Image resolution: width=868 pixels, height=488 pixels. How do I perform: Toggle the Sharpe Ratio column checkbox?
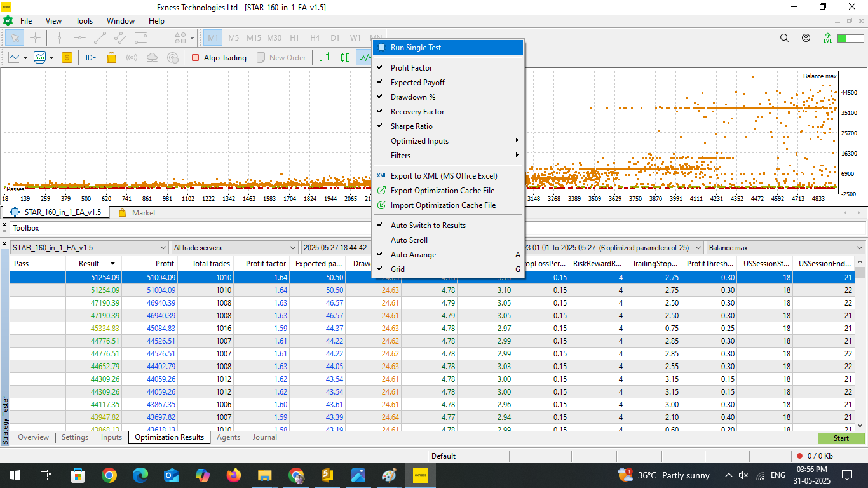[411, 126]
